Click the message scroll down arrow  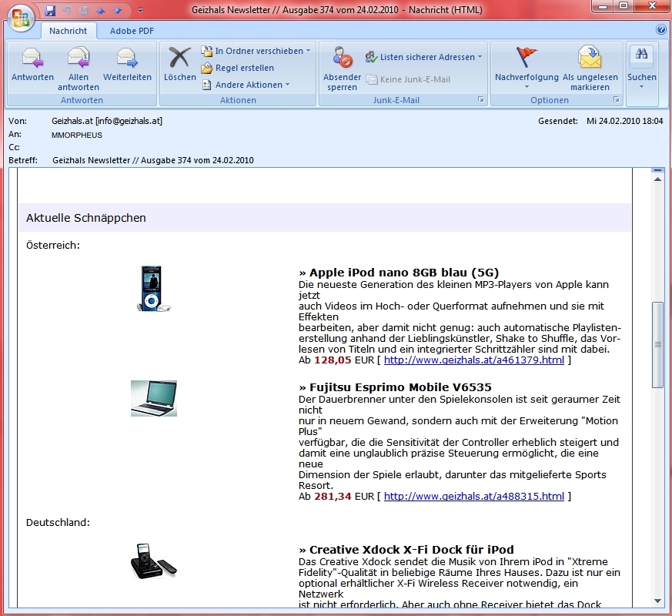coord(657,601)
